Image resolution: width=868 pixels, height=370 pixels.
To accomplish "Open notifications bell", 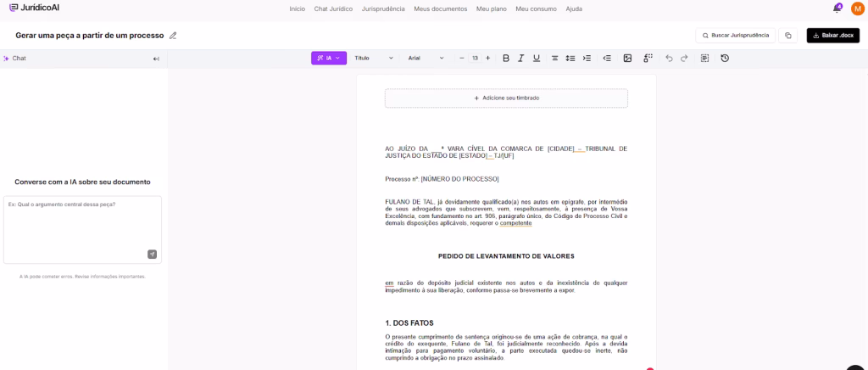I will 837,8.
